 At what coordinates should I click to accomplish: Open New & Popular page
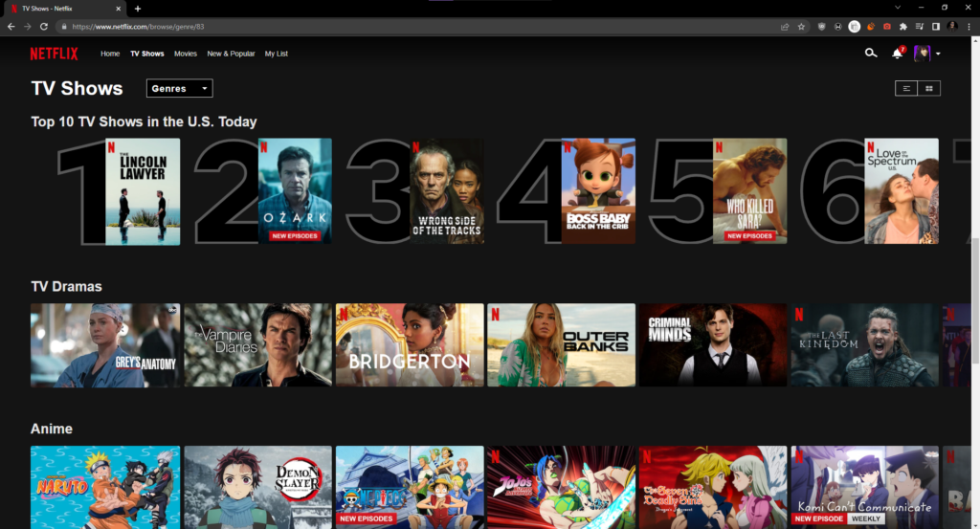pos(231,54)
